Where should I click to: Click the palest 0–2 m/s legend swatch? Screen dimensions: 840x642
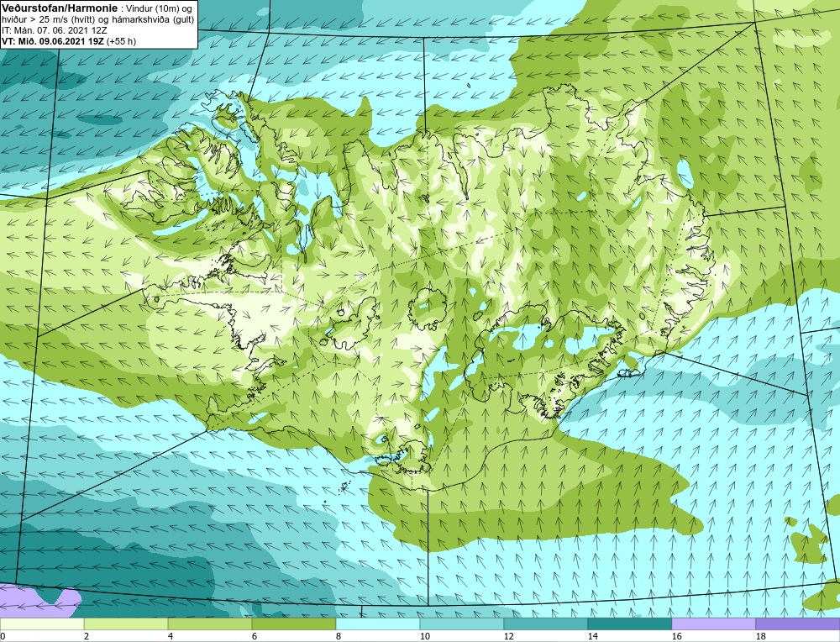click(x=42, y=624)
